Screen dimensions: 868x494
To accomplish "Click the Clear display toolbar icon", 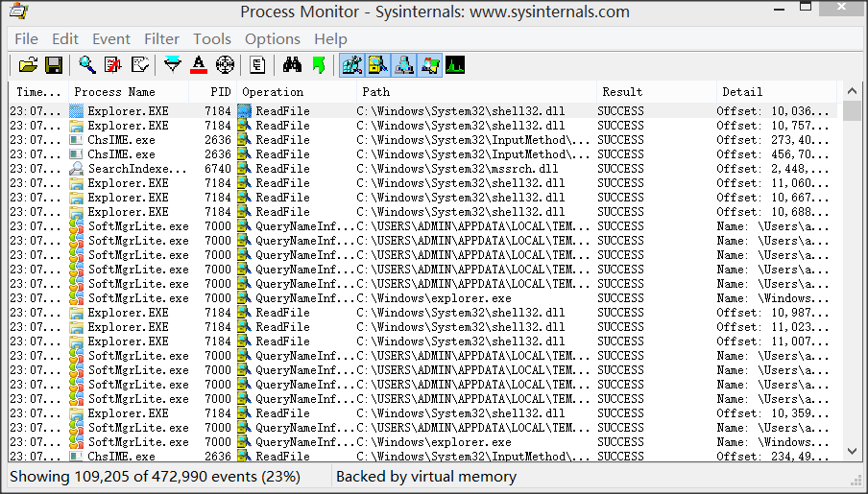I will click(x=140, y=65).
